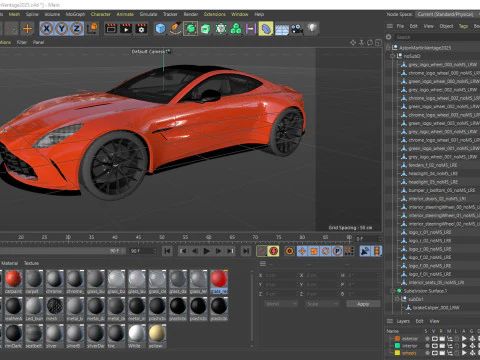Toggle solo dot for interior layer
This screenshot has height=360, width=480.
[x=427, y=346]
